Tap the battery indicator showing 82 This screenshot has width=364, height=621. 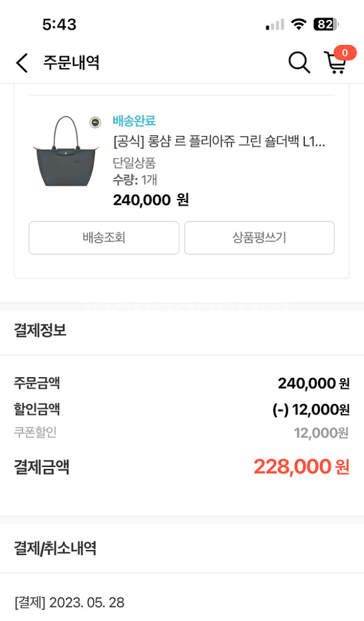(x=326, y=24)
